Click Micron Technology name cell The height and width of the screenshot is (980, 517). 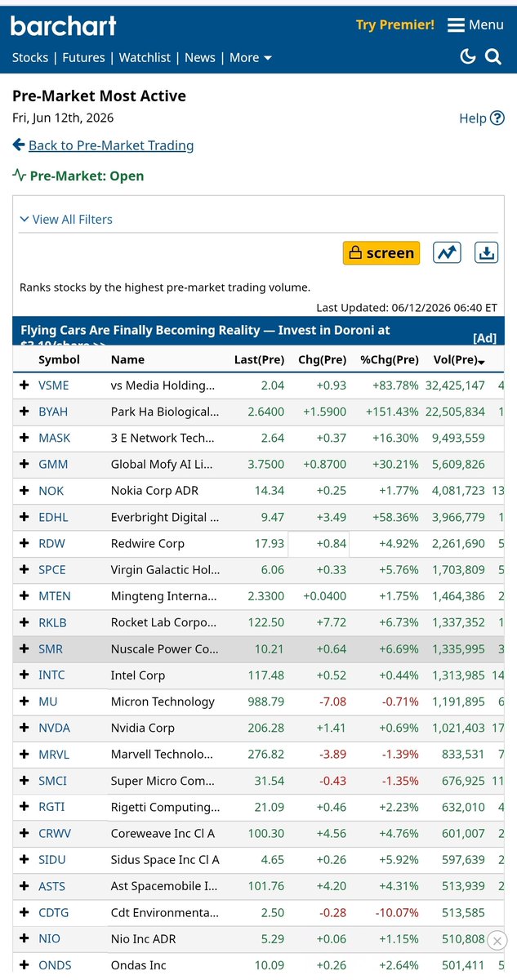pyautogui.click(x=163, y=702)
